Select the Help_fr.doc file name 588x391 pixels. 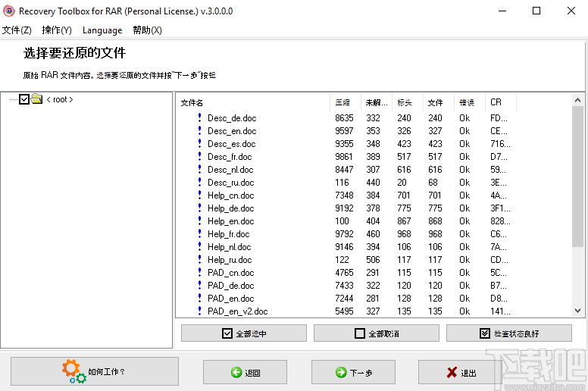point(228,234)
